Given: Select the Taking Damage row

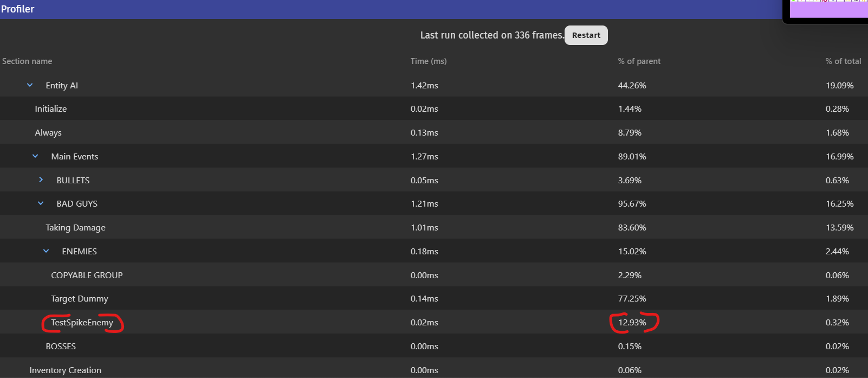Looking at the screenshot, I should click(x=75, y=228).
